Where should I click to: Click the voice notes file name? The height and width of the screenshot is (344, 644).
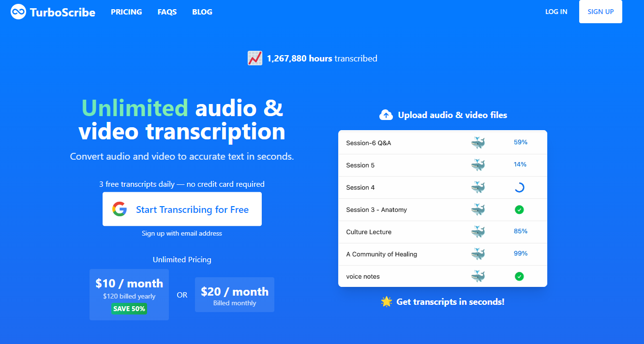tap(363, 276)
